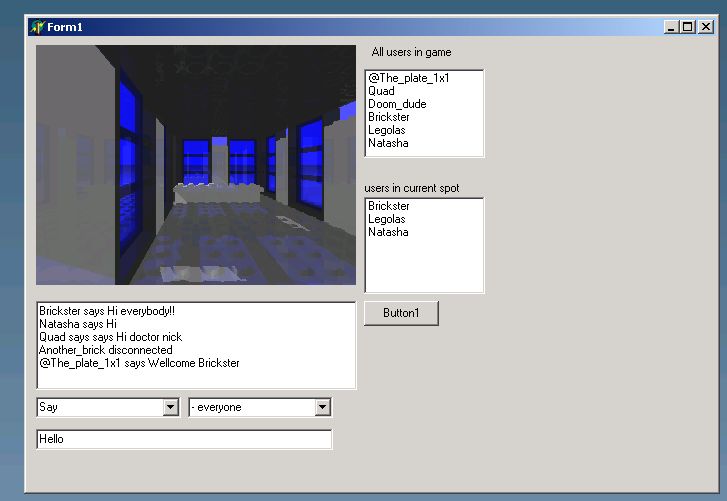Close the Form1 window

706,27
